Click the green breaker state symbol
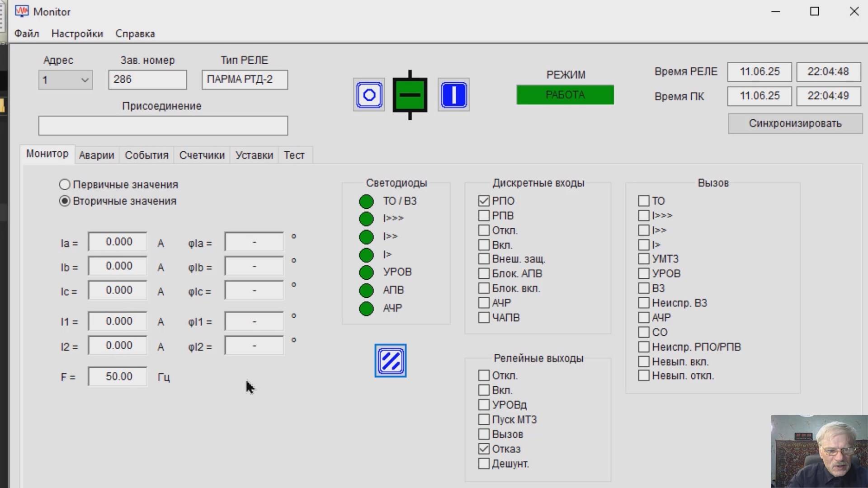The width and height of the screenshot is (868, 488). coord(410,95)
